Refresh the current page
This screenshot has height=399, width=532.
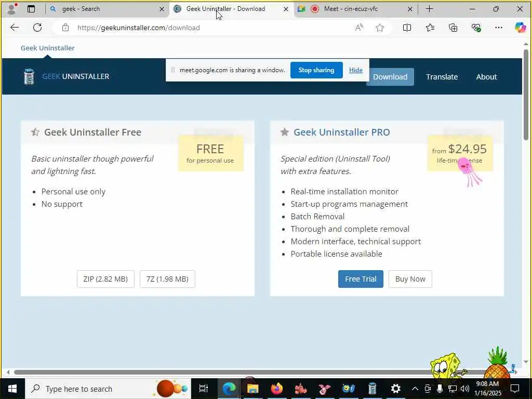[37, 28]
